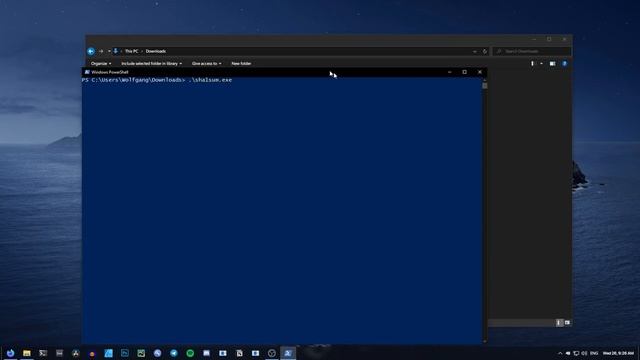
Task: Maximize the PowerShell window
Action: 464,72
